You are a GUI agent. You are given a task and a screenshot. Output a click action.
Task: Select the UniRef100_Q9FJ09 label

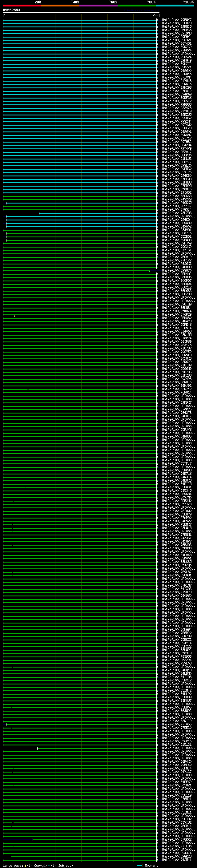[177, 243]
